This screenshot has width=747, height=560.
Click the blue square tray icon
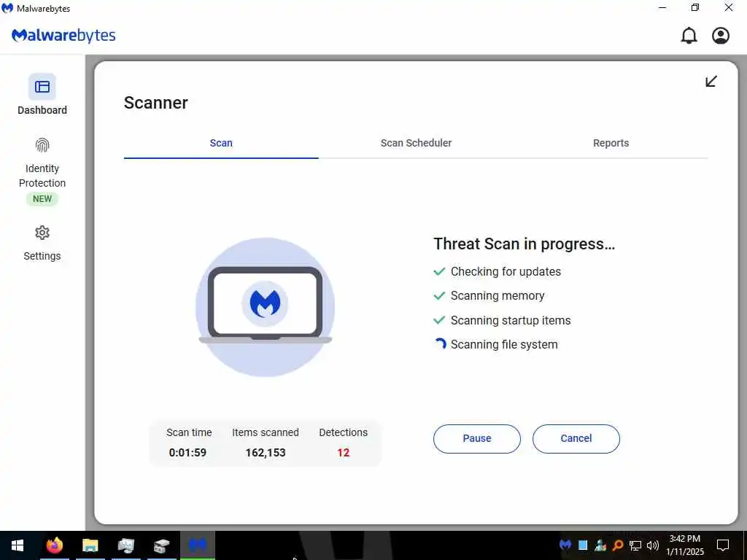click(x=583, y=545)
